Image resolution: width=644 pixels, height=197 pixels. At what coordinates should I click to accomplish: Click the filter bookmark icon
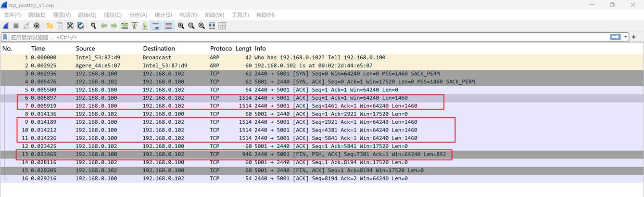(5, 37)
